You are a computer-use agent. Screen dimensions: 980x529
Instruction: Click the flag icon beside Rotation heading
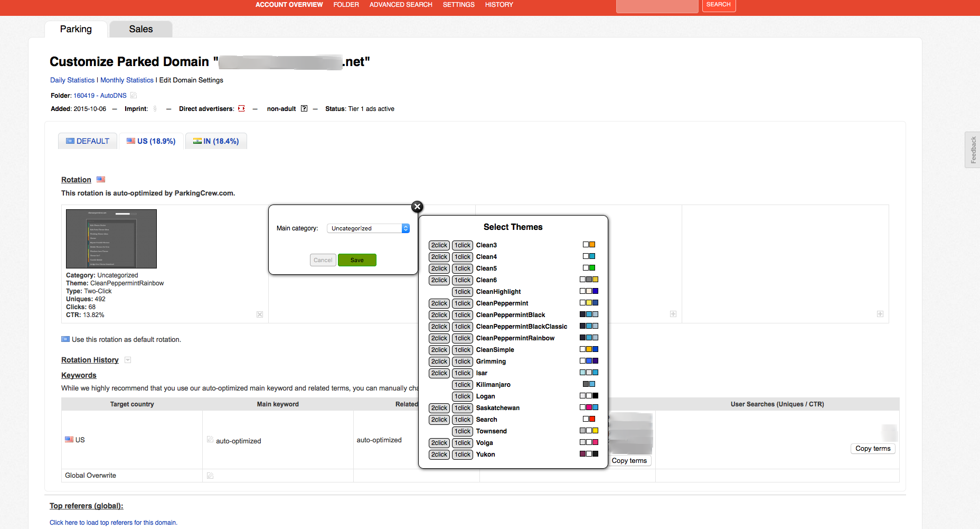click(x=101, y=180)
